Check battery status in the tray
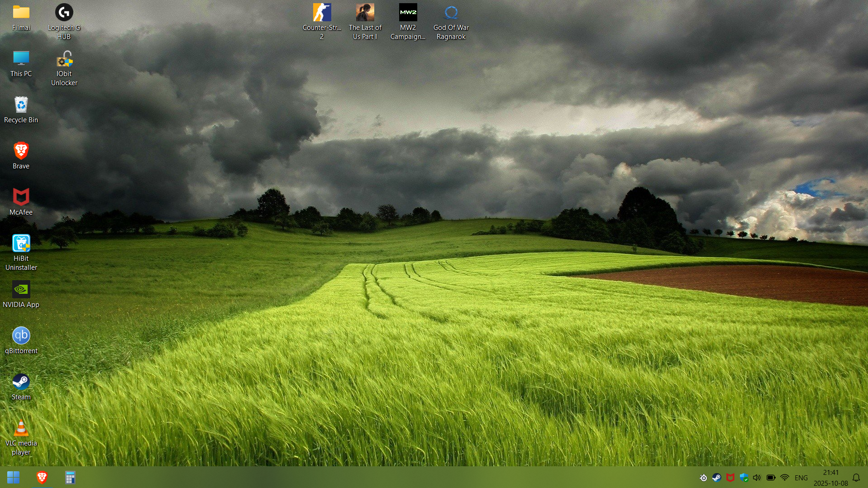868x488 pixels. pos(771,478)
